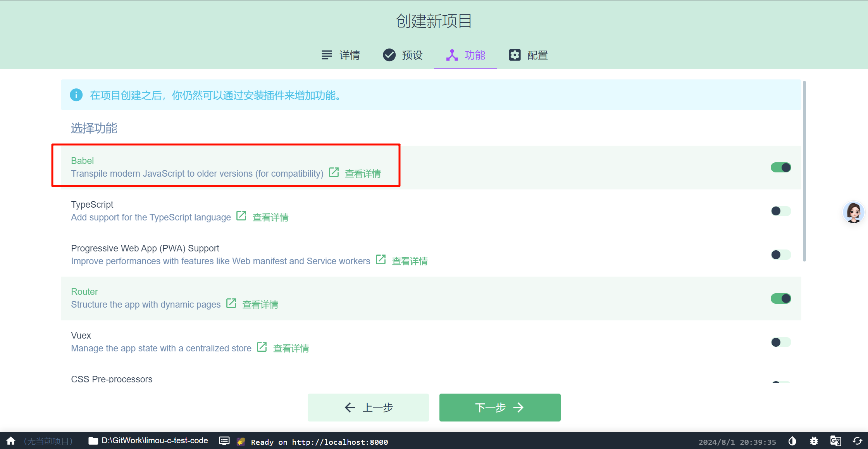Viewport: 868px width, 449px height.
Task: Enable the PWA Support toggle
Action: (780, 255)
